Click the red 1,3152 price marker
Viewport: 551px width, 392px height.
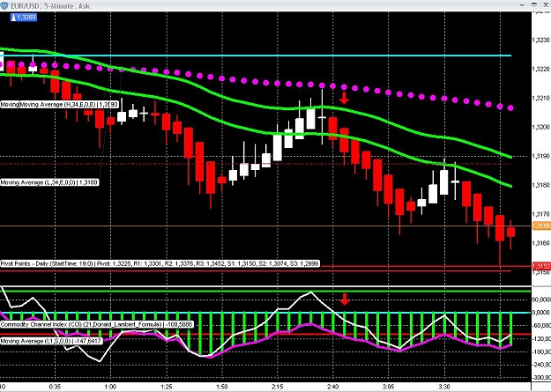541,267
